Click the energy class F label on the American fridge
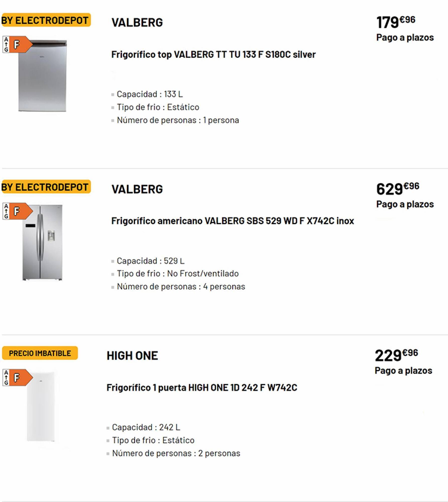The height and width of the screenshot is (502, 448). click(18, 211)
